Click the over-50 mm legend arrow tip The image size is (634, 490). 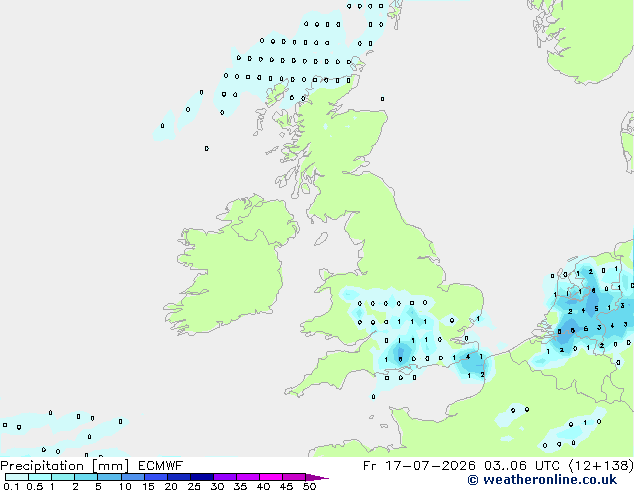coord(317,477)
